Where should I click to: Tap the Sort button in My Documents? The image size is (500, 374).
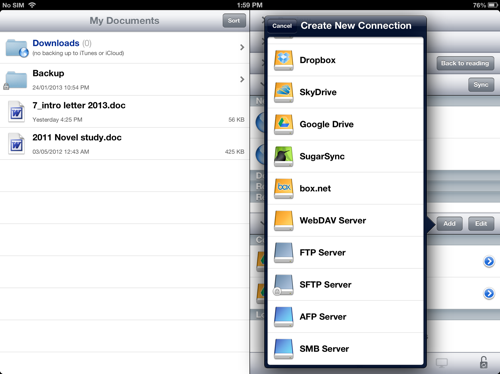234,21
